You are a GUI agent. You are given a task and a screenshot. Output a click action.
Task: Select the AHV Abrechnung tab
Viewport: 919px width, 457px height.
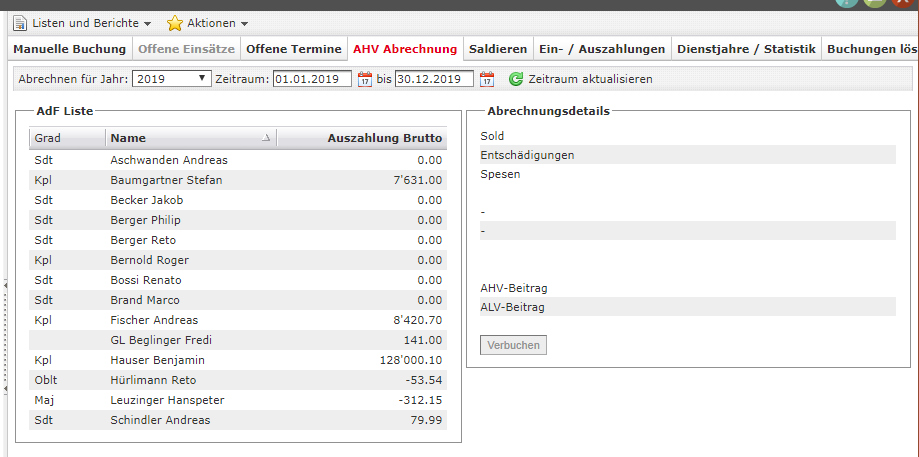(x=405, y=49)
